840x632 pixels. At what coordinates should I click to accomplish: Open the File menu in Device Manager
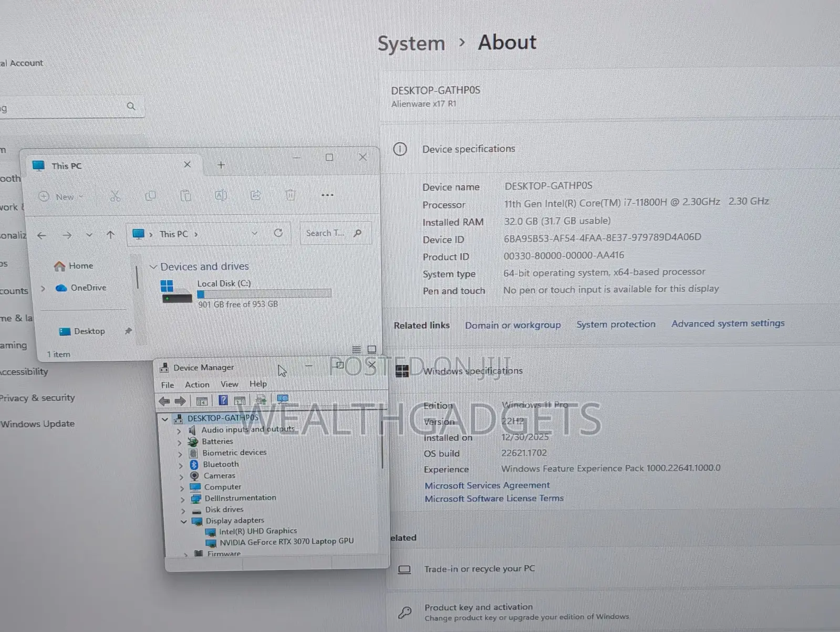168,385
